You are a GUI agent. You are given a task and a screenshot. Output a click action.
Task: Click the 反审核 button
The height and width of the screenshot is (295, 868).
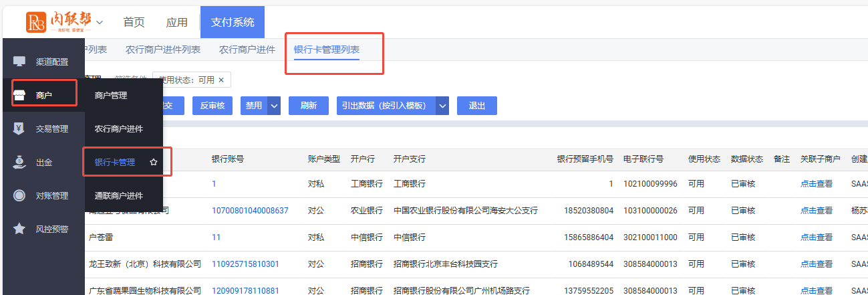pyautogui.click(x=212, y=106)
